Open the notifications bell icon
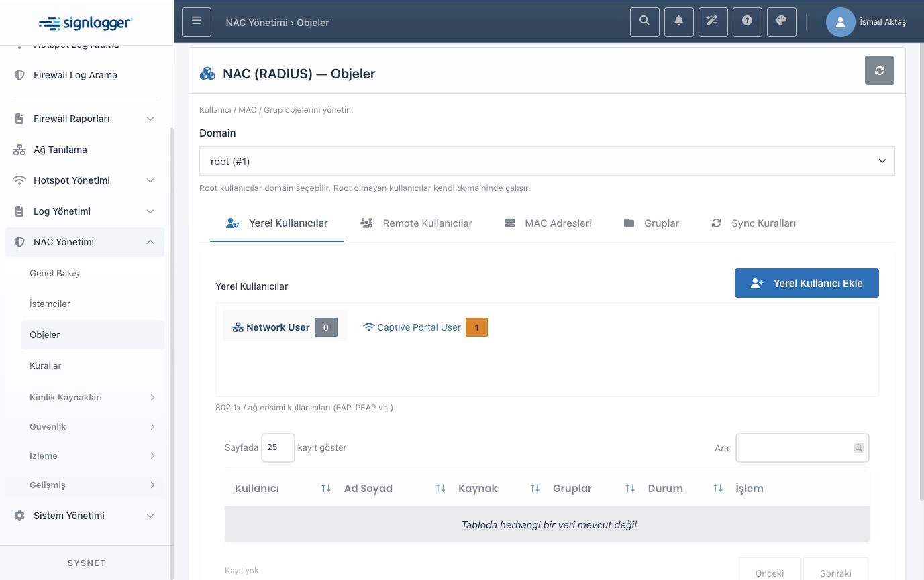 pyautogui.click(x=679, y=22)
